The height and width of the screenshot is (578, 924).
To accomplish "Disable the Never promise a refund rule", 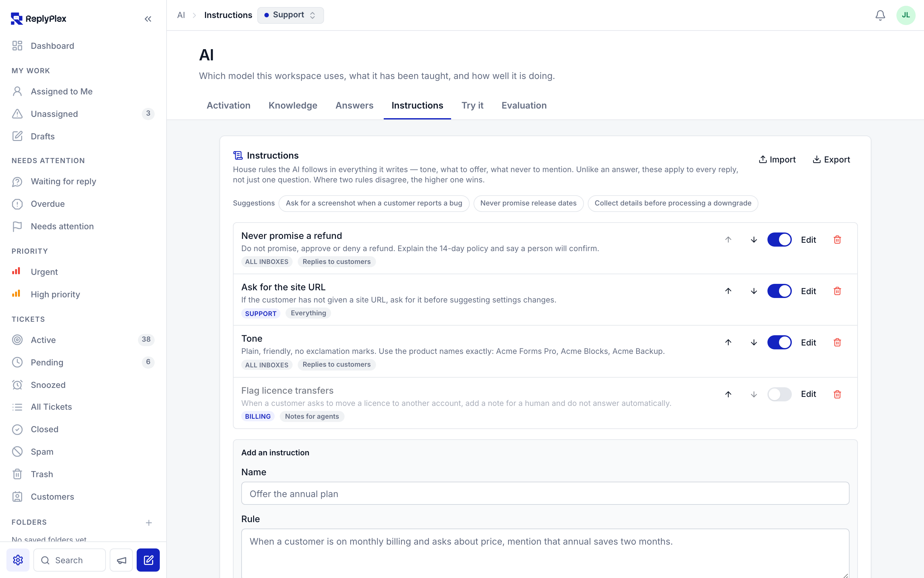I will pos(779,240).
